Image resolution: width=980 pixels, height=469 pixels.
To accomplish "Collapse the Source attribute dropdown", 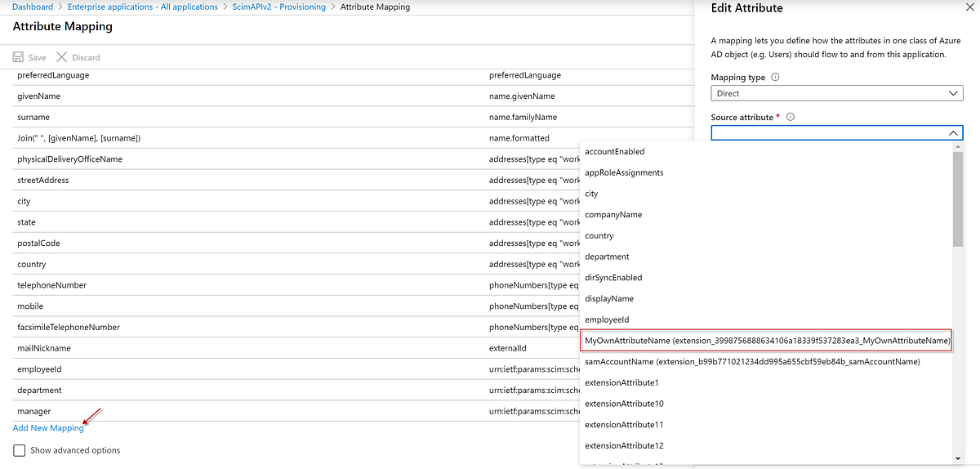I will pos(953,133).
